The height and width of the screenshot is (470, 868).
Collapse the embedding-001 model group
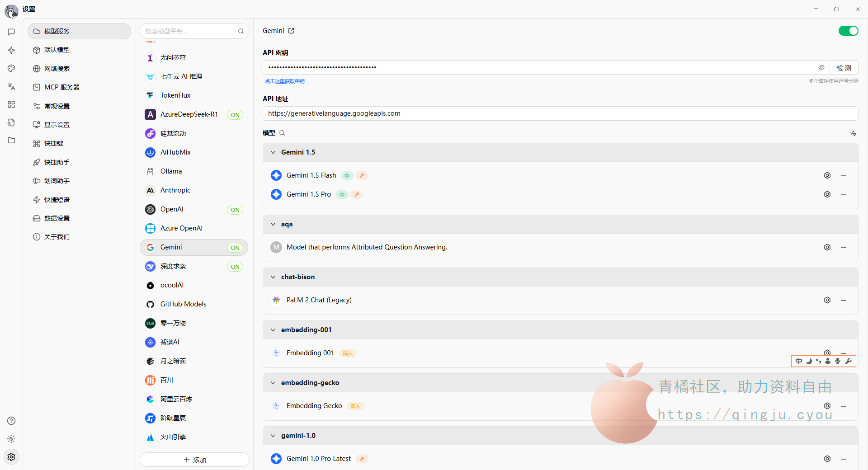pyautogui.click(x=273, y=330)
